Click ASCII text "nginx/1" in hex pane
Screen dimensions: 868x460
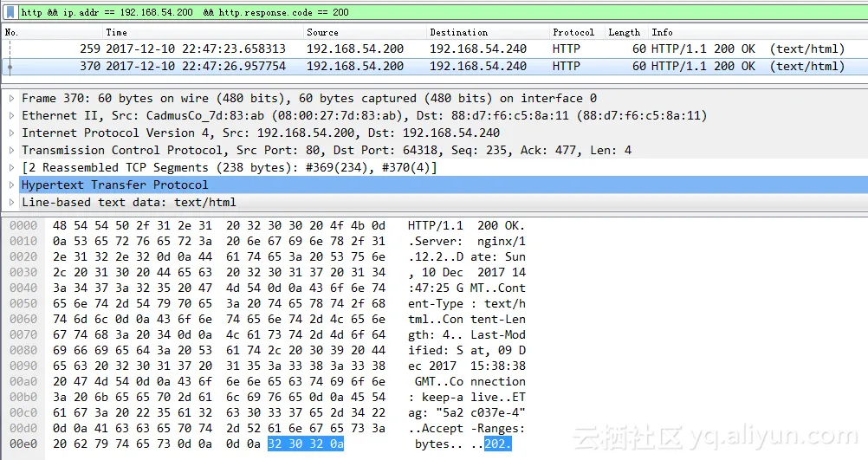click(501, 242)
